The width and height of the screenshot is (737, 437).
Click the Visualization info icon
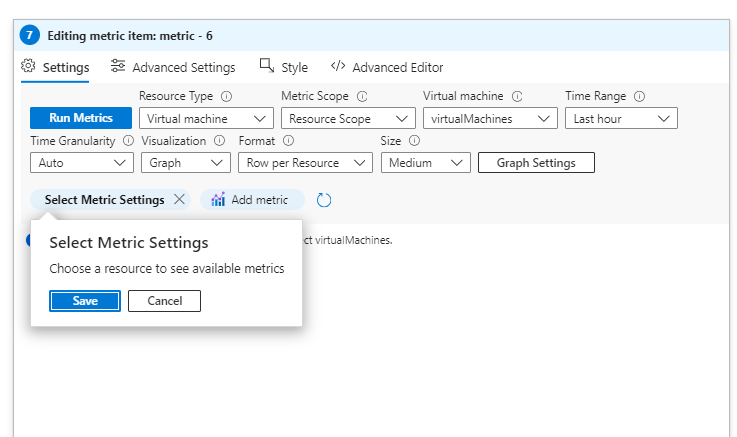click(x=220, y=140)
